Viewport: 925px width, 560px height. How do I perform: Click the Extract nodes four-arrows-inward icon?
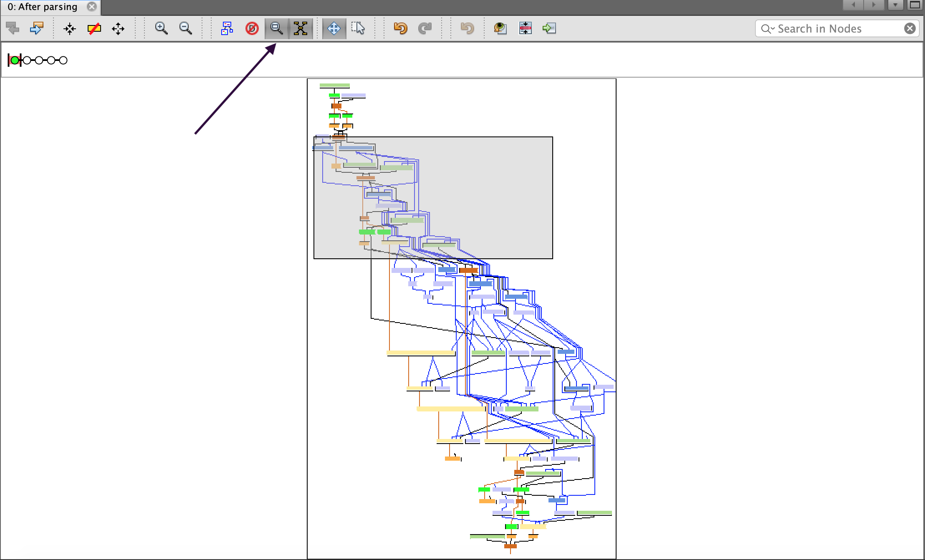[x=70, y=28]
